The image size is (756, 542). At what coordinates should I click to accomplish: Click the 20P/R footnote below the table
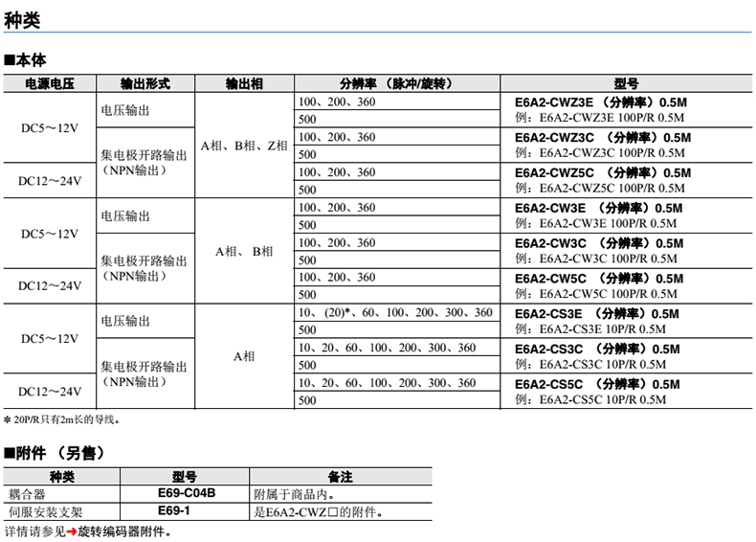[65, 419]
